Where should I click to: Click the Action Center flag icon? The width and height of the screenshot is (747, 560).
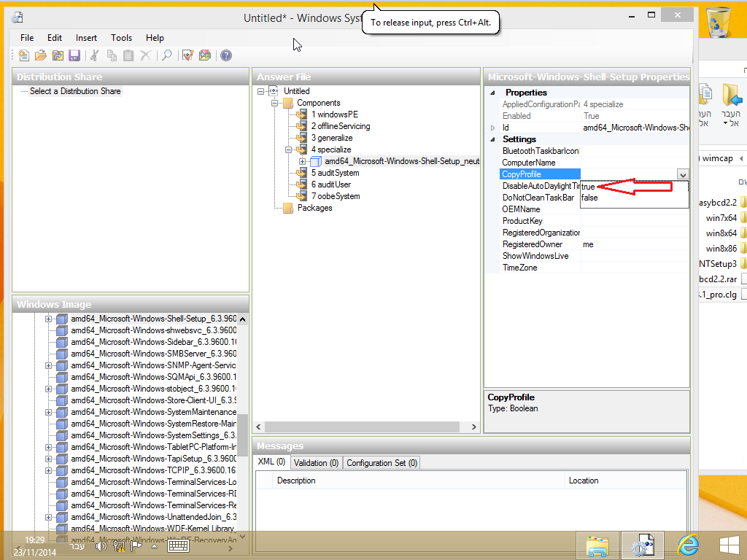pyautogui.click(x=136, y=546)
